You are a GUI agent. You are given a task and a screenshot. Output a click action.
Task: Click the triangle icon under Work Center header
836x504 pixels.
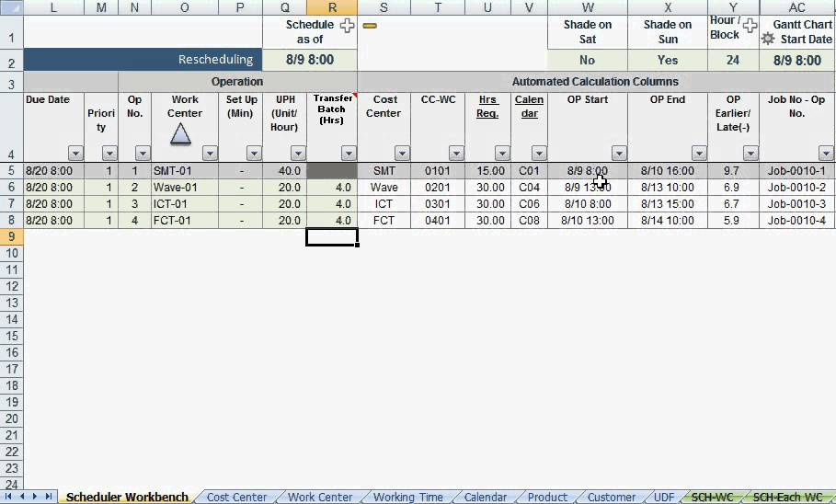pos(181,133)
